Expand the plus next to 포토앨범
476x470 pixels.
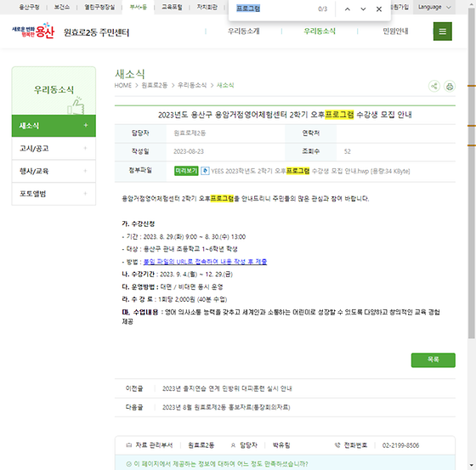pos(85,194)
